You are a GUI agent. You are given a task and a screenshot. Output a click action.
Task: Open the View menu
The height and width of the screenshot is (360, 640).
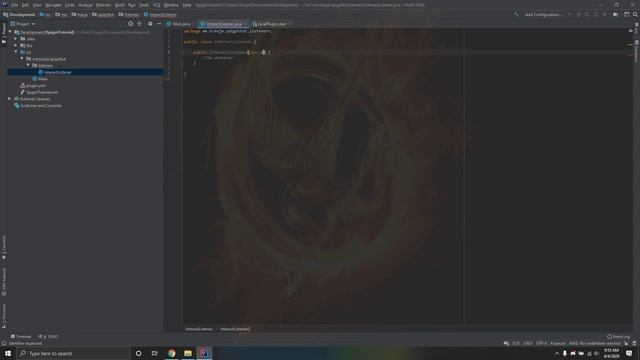coord(37,5)
